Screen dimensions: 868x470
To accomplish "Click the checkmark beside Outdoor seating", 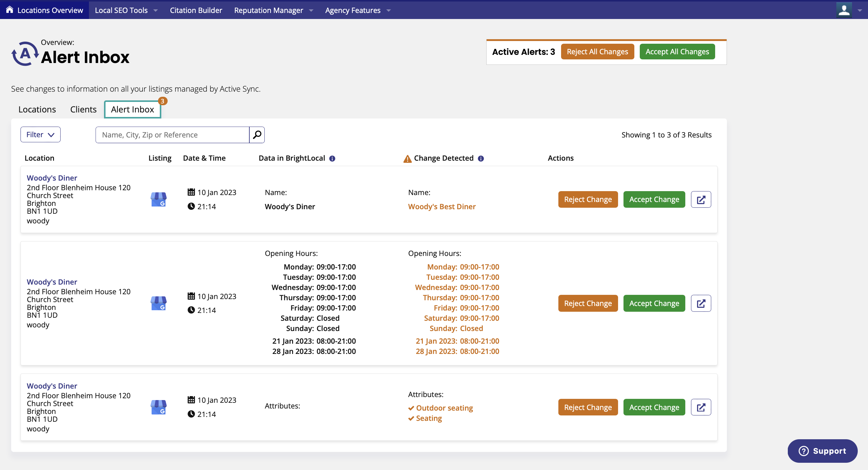I will 411,408.
